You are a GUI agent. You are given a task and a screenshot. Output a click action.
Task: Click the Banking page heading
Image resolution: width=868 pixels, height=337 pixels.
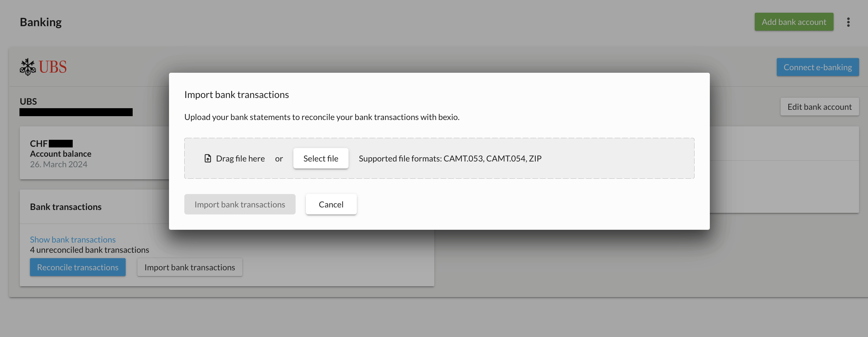point(41,22)
